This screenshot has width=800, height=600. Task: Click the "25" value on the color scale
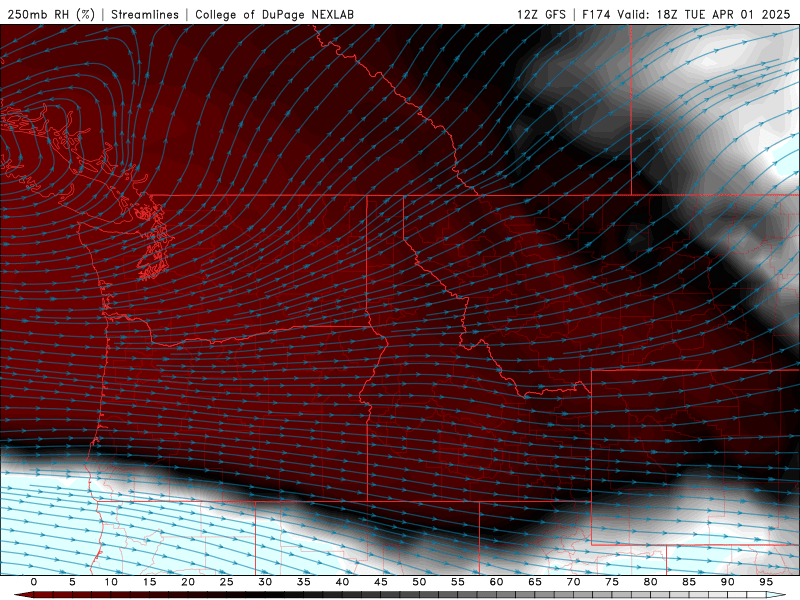pyautogui.click(x=227, y=582)
